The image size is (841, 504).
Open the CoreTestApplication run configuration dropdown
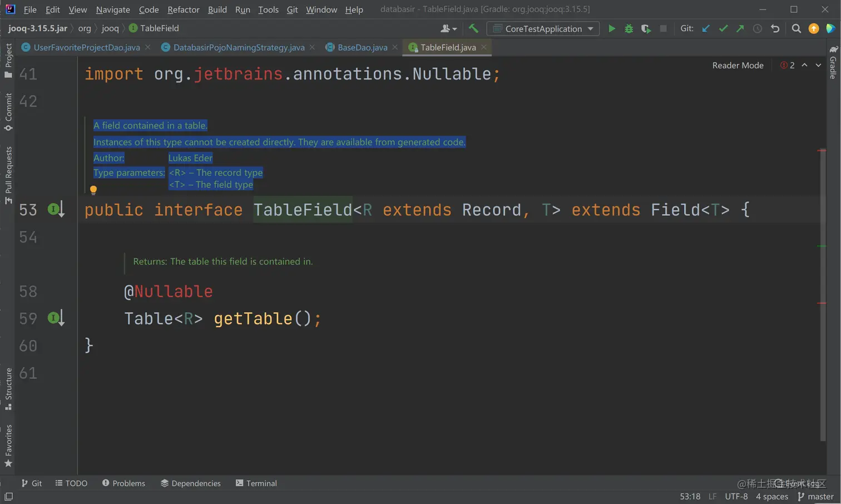(x=543, y=28)
